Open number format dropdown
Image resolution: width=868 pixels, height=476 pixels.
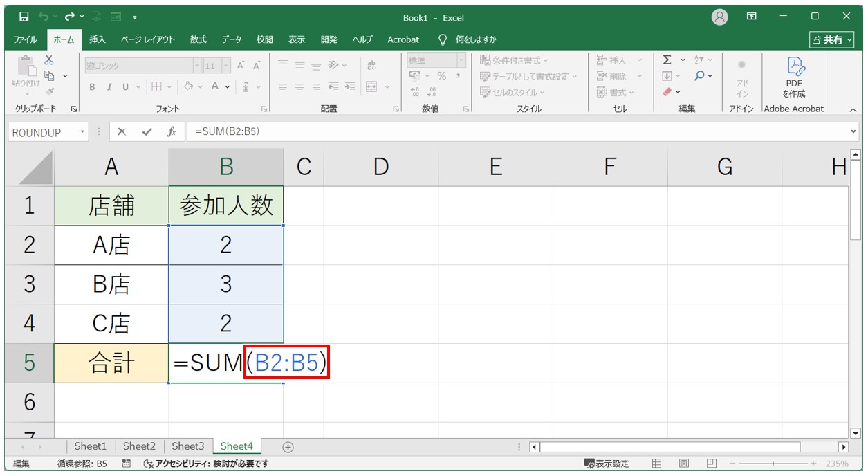pyautogui.click(x=461, y=60)
